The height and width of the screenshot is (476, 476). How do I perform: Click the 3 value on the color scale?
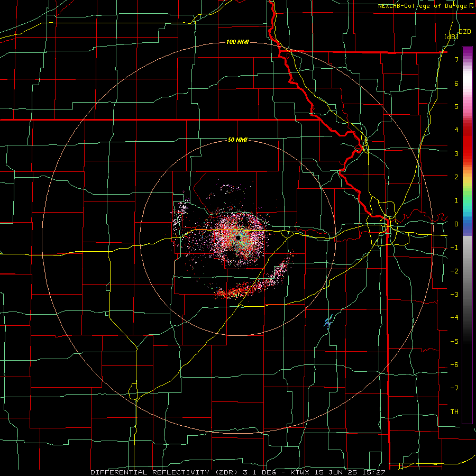(456, 153)
